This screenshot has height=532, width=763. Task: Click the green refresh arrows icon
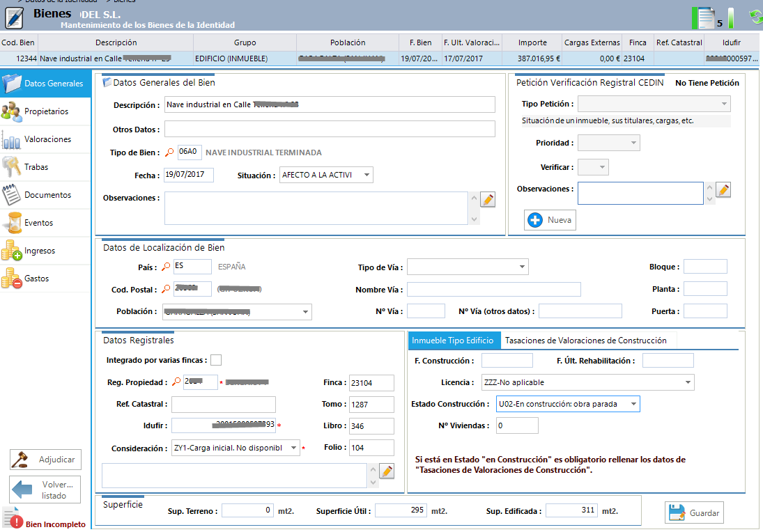coord(756,17)
